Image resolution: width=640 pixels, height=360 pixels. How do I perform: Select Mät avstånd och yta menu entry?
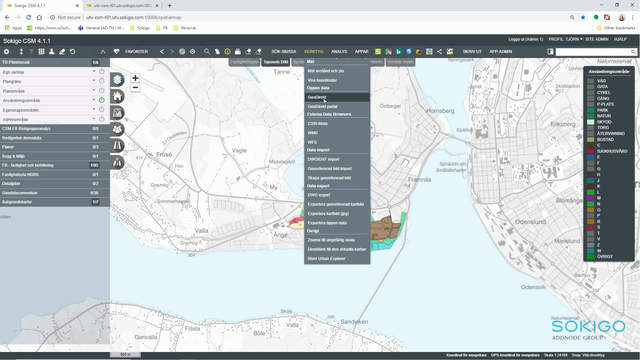pyautogui.click(x=337, y=71)
